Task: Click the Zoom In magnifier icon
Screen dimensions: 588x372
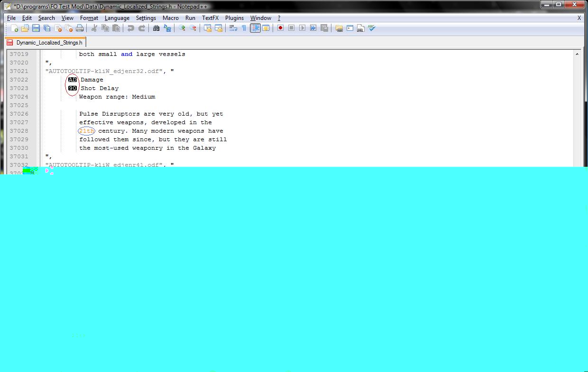Action: coord(182,28)
